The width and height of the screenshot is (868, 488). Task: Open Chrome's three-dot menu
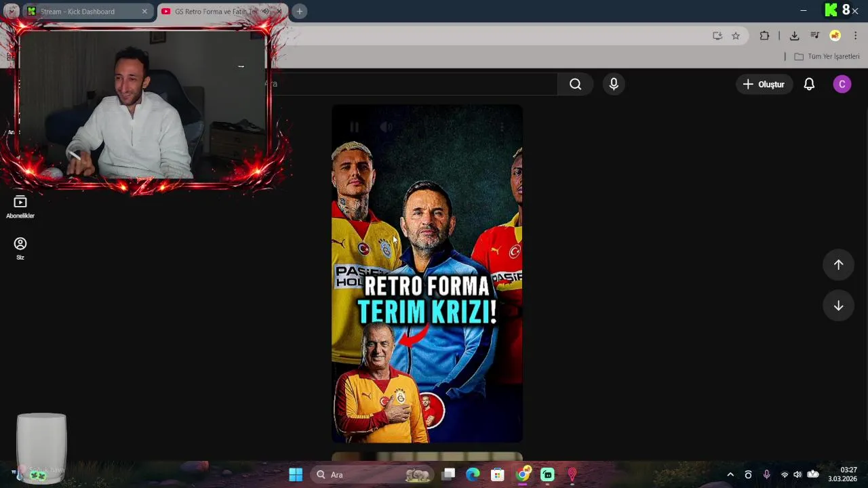tap(855, 36)
